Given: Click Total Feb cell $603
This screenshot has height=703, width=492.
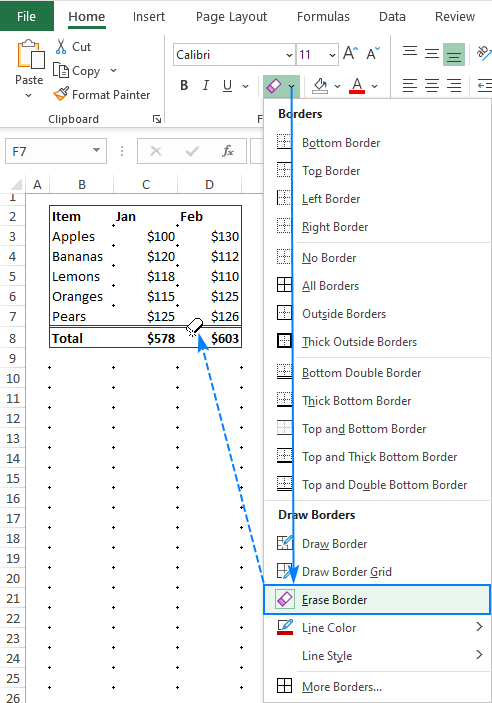Looking at the screenshot, I should point(210,338).
